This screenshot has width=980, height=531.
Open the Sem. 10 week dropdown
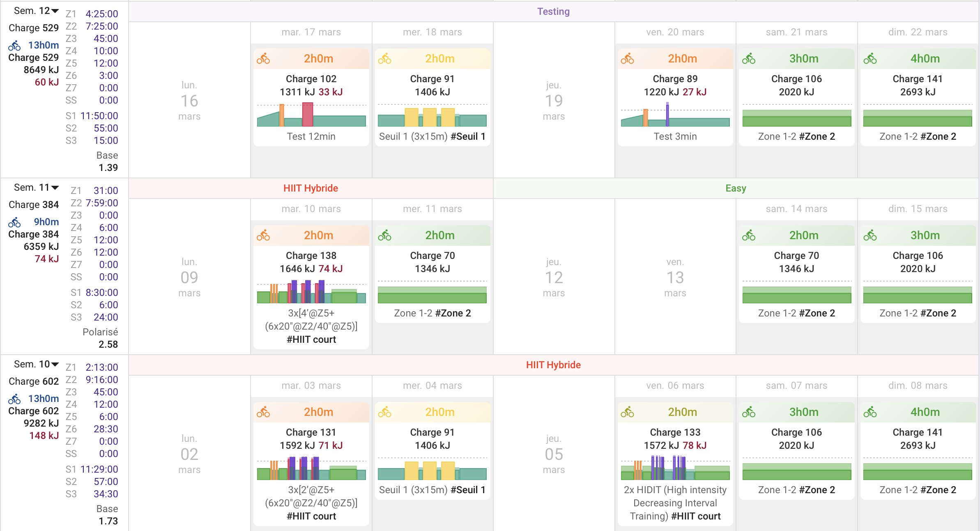click(55, 365)
